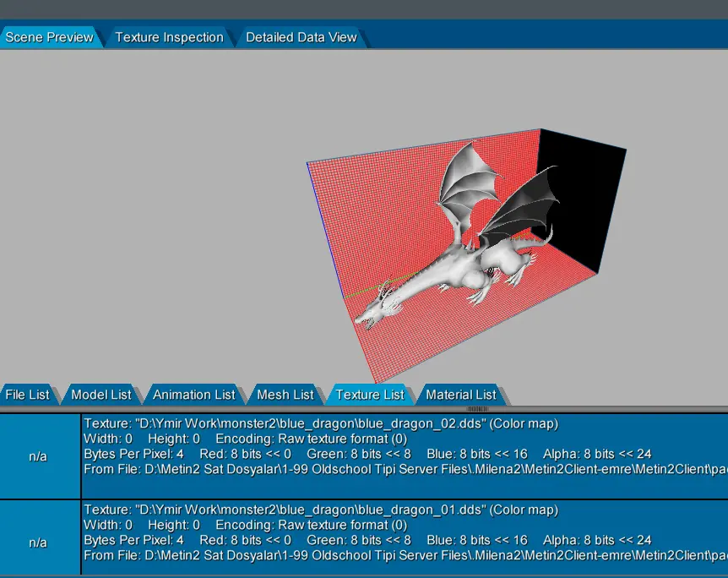Click the Bytes Per Pixel line for blue_dragon_01.dds
Image resolution: width=728 pixels, height=578 pixels.
point(367,540)
